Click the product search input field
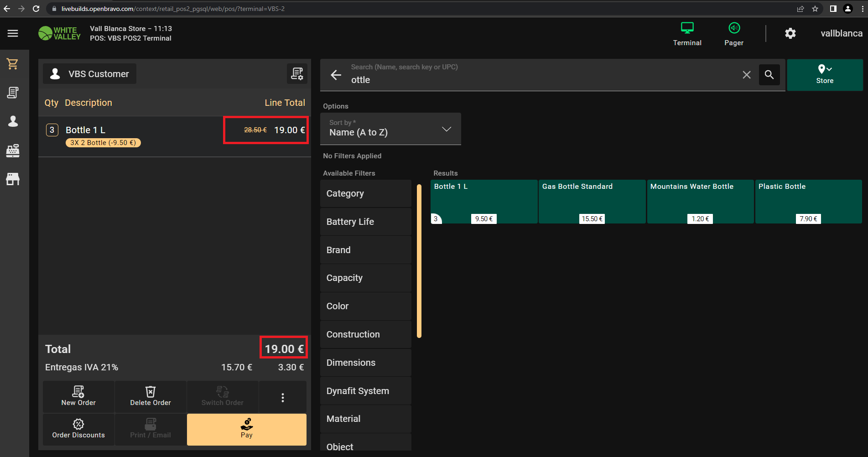The width and height of the screenshot is (868, 457). (543, 80)
